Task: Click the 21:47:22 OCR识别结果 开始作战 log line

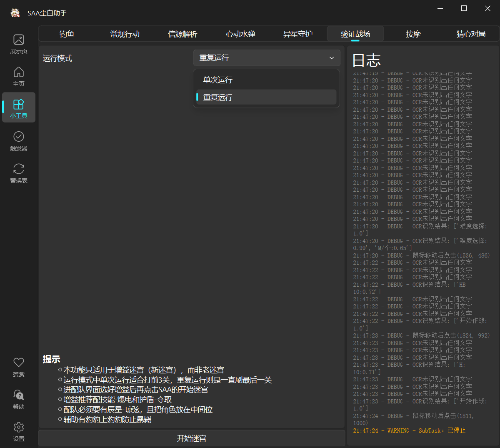Action: (x=420, y=325)
